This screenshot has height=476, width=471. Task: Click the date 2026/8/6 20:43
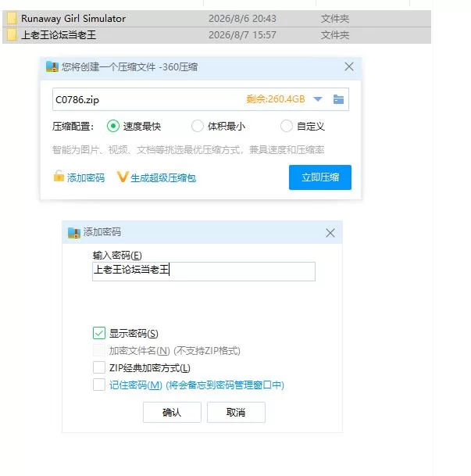(242, 19)
